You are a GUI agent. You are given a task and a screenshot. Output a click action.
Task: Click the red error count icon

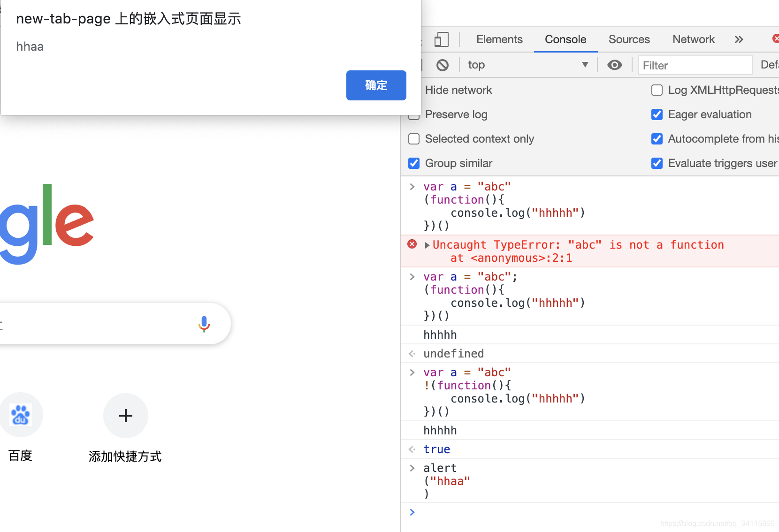tap(776, 38)
